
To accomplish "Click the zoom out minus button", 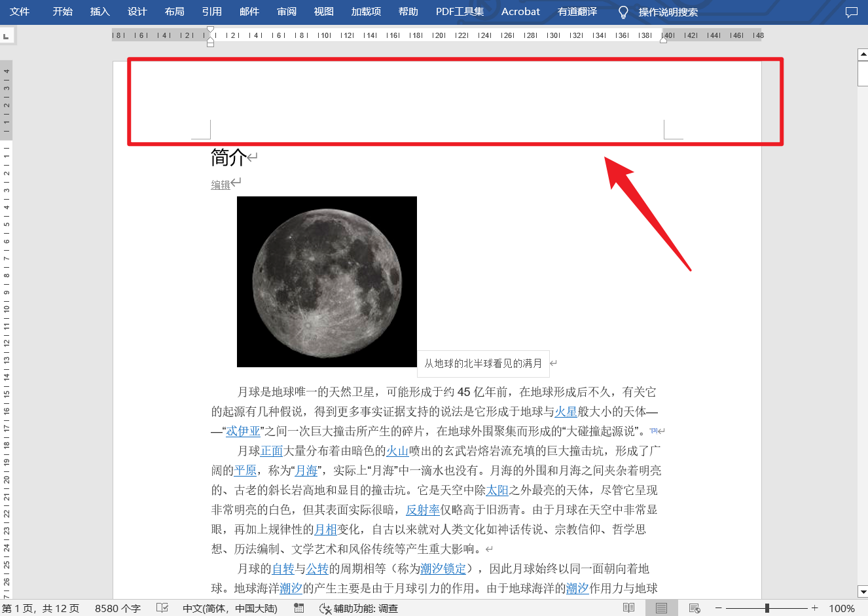I will [x=718, y=608].
